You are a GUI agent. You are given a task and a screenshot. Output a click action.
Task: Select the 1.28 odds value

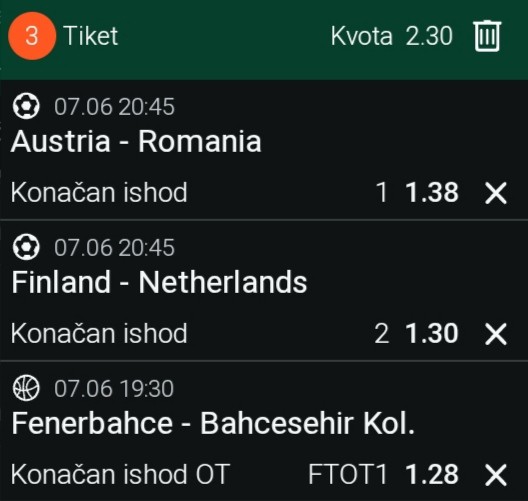click(x=432, y=475)
